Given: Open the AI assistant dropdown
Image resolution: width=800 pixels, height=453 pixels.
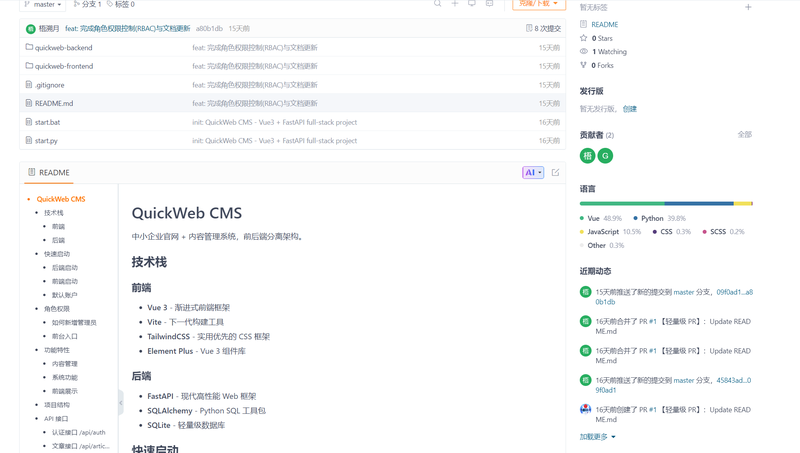Looking at the screenshot, I should [x=533, y=172].
